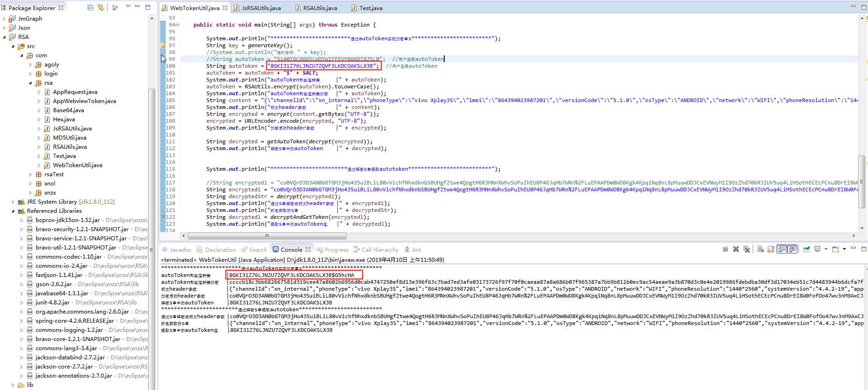Close the WebTokenUtil.java editor tab
Screen dimensions: 868x390
pos(225,8)
